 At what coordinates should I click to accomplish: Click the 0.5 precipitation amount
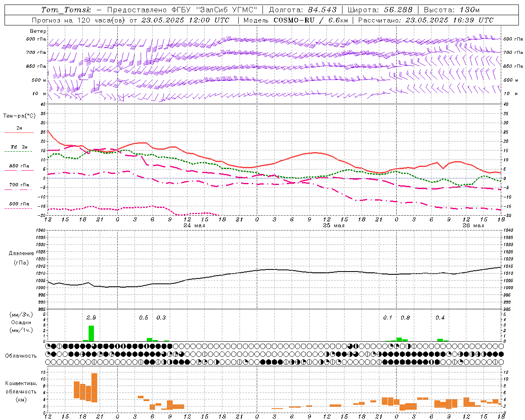tap(144, 317)
